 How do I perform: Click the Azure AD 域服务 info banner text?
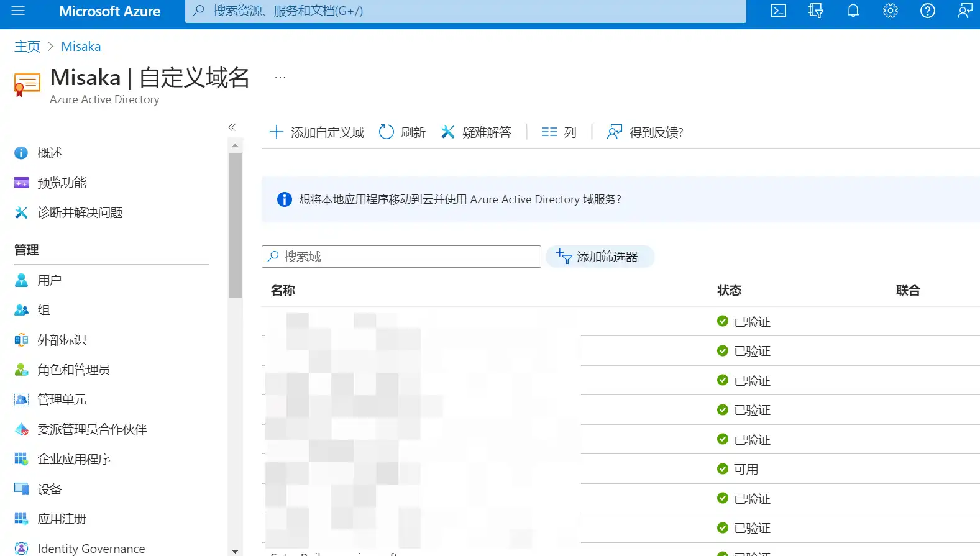pos(460,199)
